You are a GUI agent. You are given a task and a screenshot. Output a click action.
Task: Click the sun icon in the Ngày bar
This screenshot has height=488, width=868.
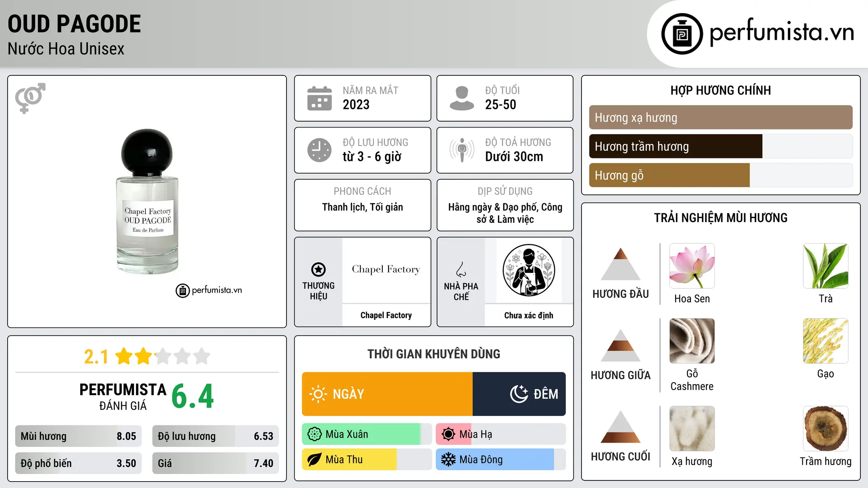tap(318, 394)
